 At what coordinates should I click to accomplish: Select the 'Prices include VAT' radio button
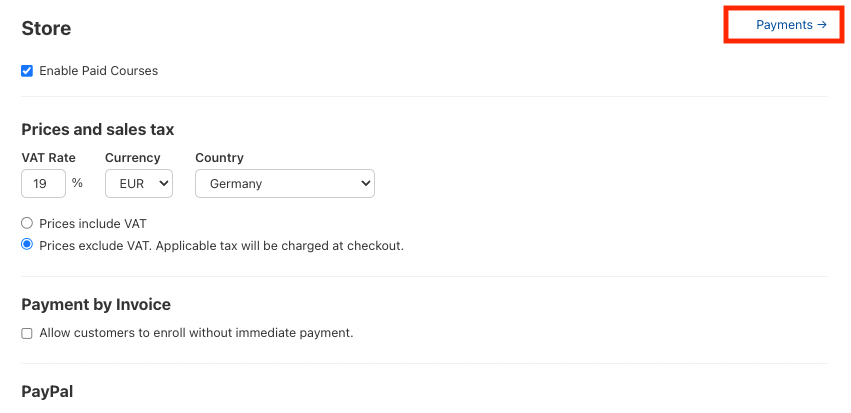pyautogui.click(x=27, y=223)
